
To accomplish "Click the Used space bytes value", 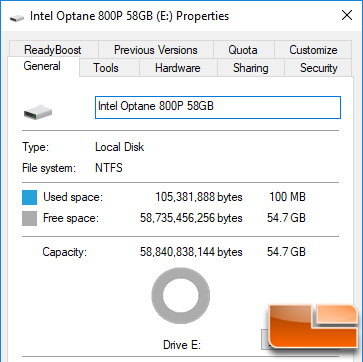I will [199, 197].
